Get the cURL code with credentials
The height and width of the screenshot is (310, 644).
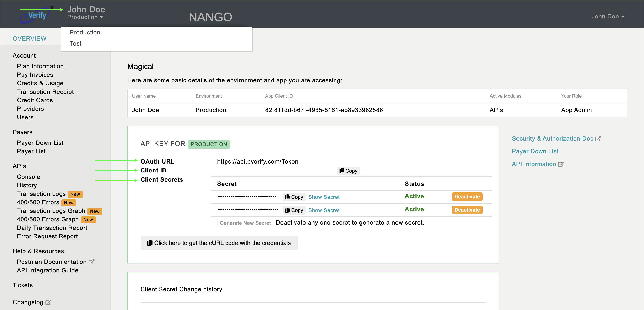219,243
